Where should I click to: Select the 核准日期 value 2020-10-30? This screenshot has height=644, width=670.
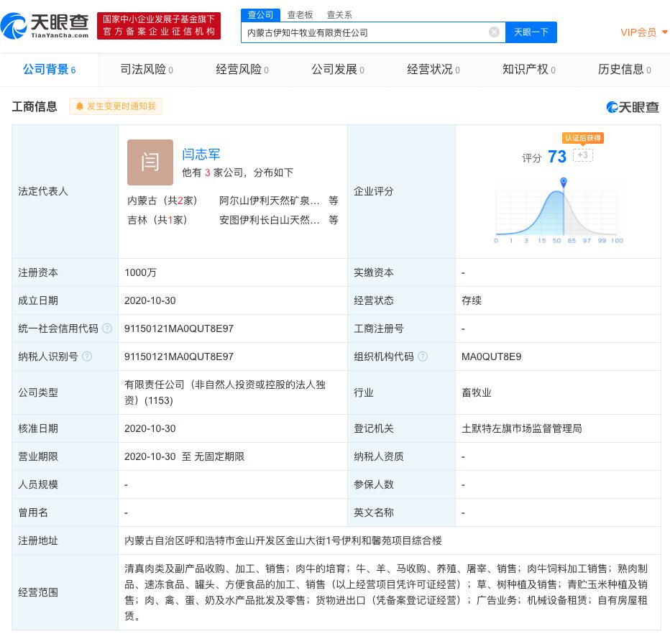pyautogui.click(x=150, y=428)
